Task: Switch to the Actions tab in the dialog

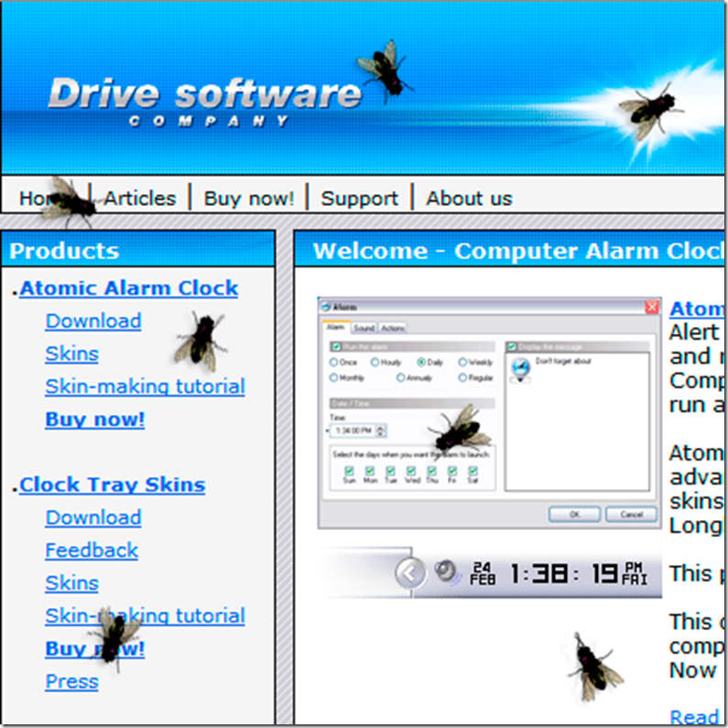Action: tap(393, 328)
